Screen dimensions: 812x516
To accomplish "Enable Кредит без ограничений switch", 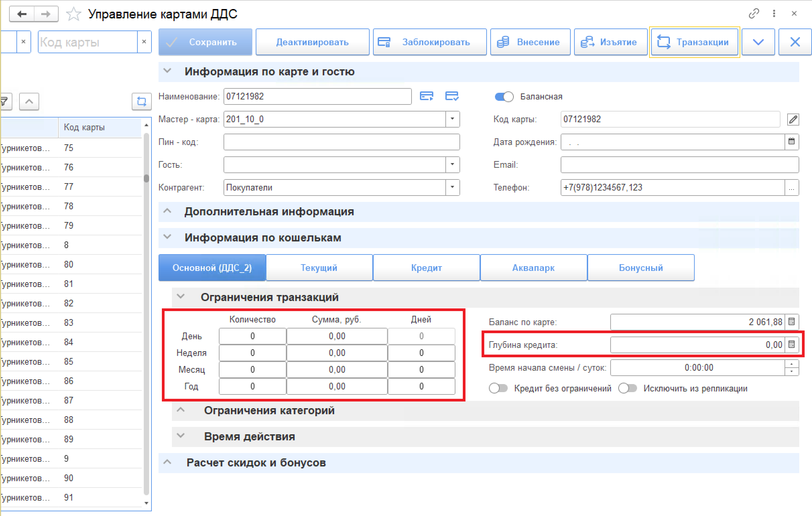I will (498, 388).
